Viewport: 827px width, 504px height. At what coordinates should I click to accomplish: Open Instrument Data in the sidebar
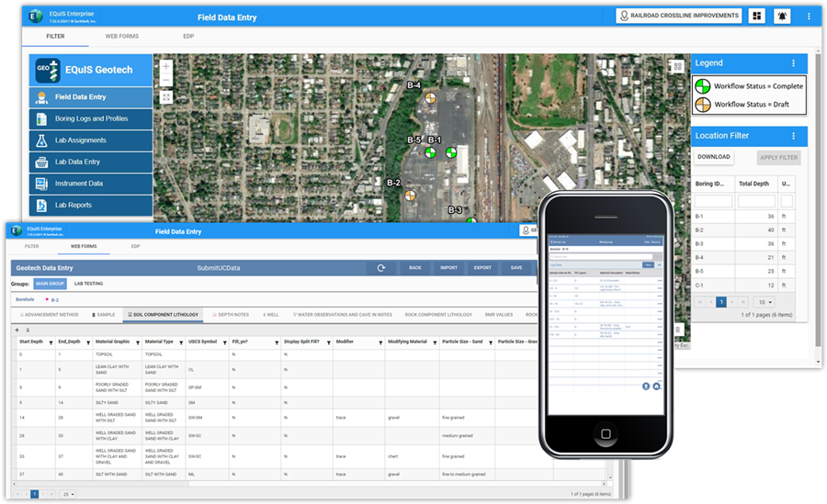coord(91,184)
